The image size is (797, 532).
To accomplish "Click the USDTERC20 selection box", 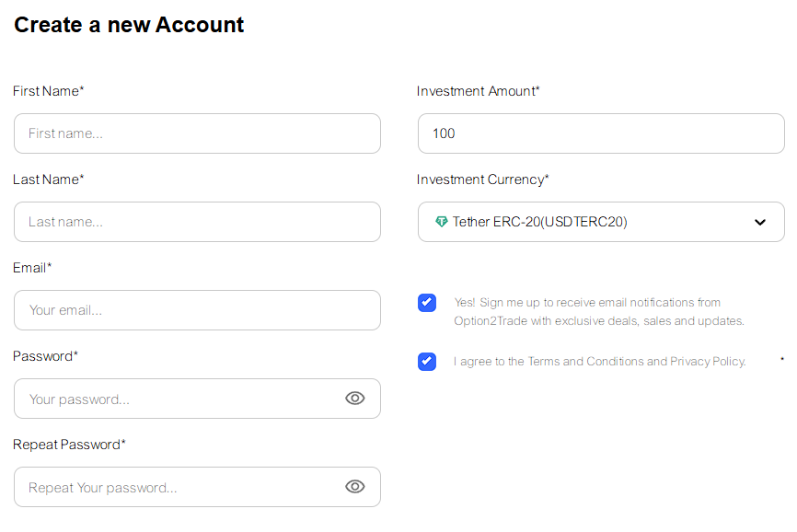I will [x=601, y=221].
